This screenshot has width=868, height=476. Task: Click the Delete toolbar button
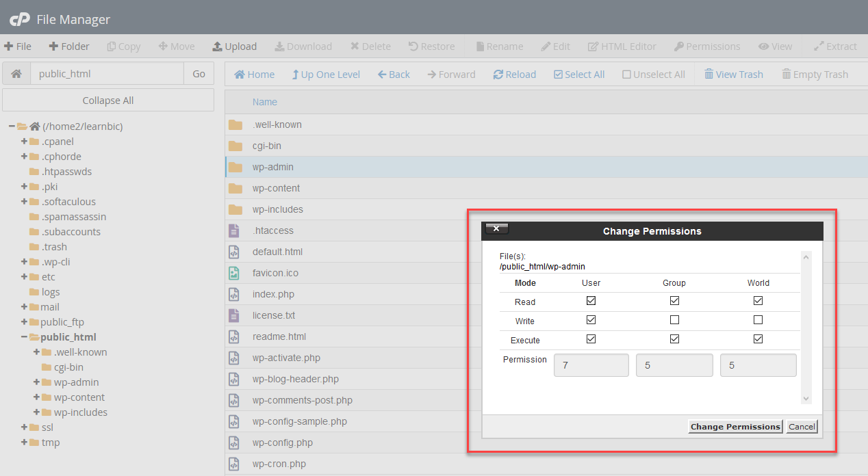click(370, 47)
